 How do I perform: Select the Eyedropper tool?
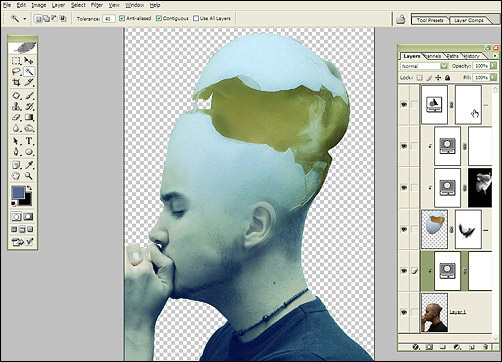29,165
